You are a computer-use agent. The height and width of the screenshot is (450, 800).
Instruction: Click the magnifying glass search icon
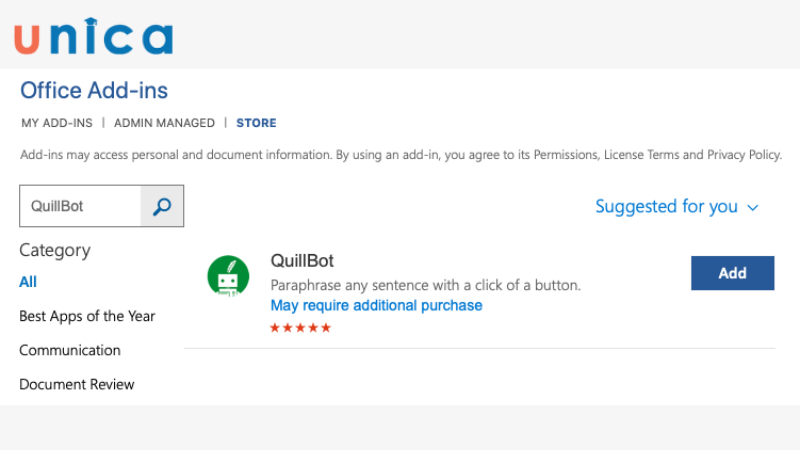pyautogui.click(x=162, y=206)
